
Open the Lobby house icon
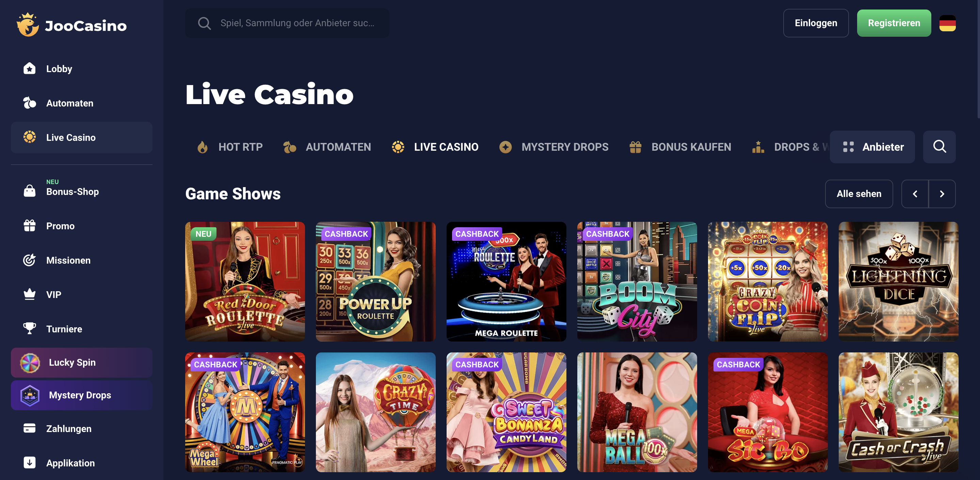click(29, 68)
